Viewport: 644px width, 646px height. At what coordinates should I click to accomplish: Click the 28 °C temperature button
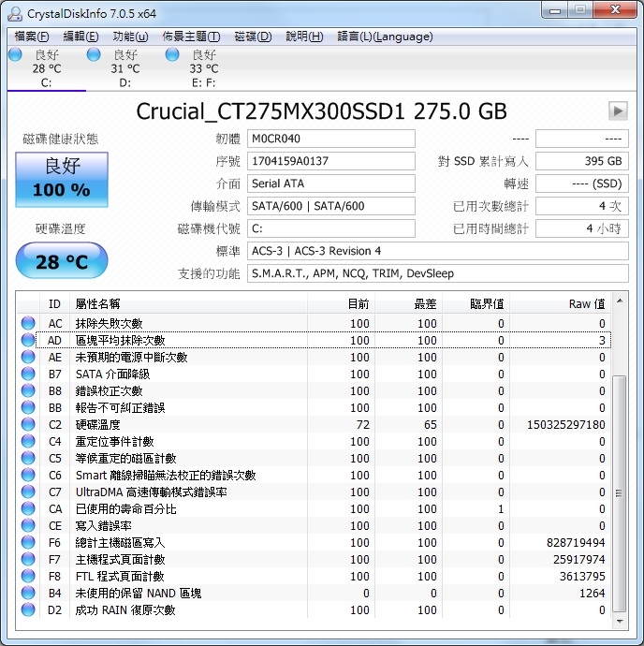(62, 260)
